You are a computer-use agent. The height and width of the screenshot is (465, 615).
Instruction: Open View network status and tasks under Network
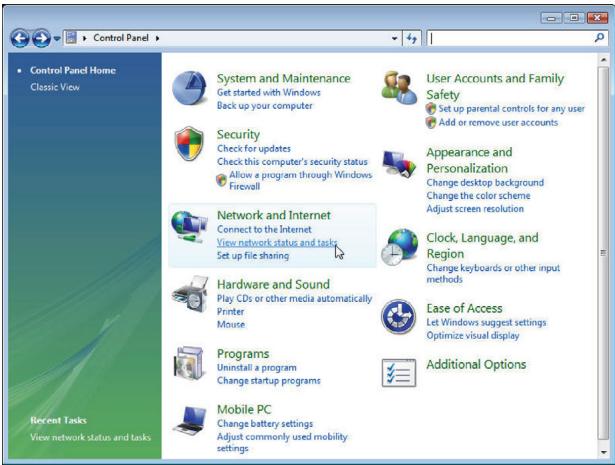[277, 243]
